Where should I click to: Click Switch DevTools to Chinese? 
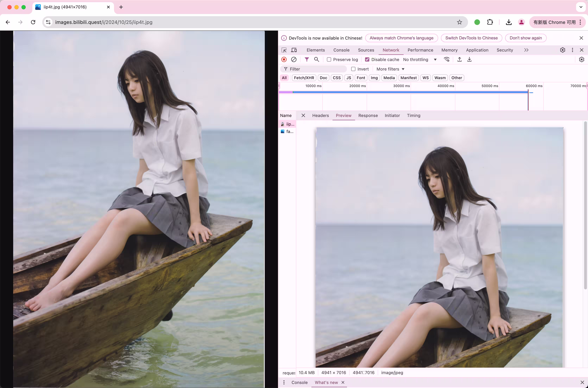471,38
